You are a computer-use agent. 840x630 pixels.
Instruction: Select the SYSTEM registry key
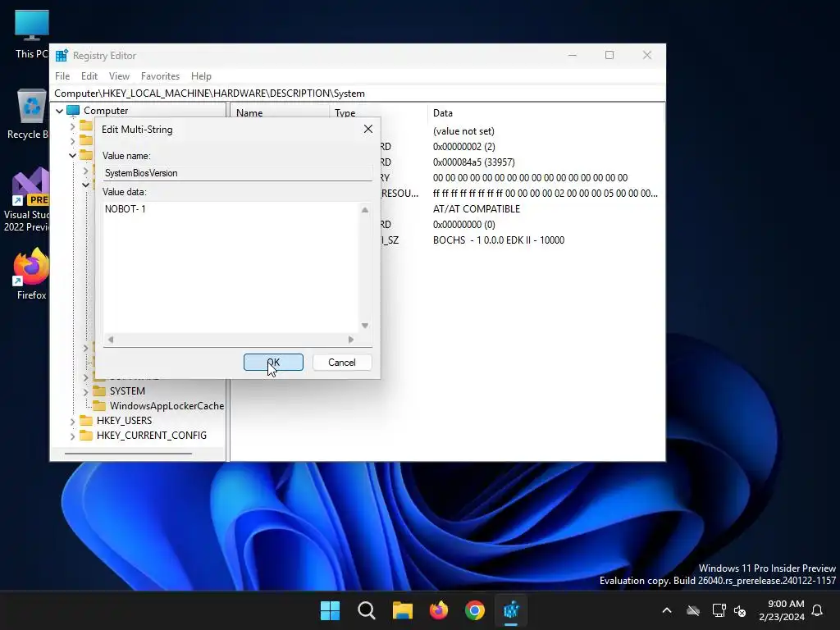click(127, 391)
